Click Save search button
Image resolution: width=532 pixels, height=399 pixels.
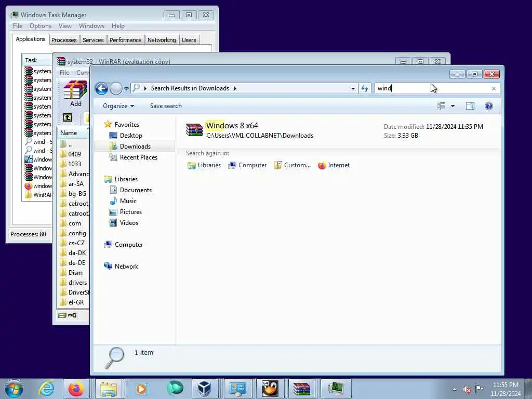click(166, 106)
